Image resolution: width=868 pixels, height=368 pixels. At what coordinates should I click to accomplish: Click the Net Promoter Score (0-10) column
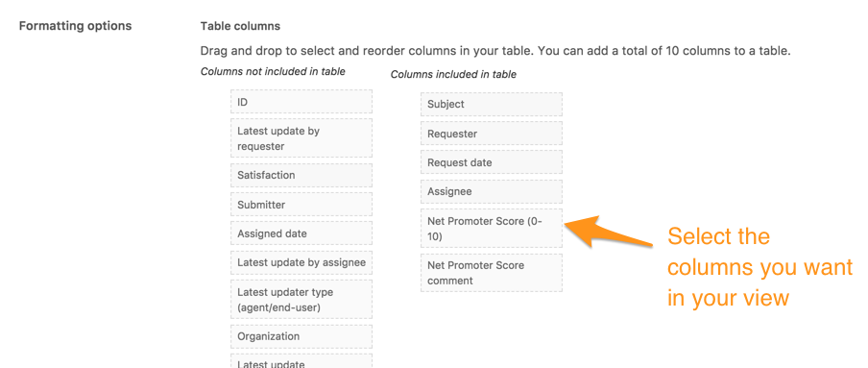tap(491, 229)
